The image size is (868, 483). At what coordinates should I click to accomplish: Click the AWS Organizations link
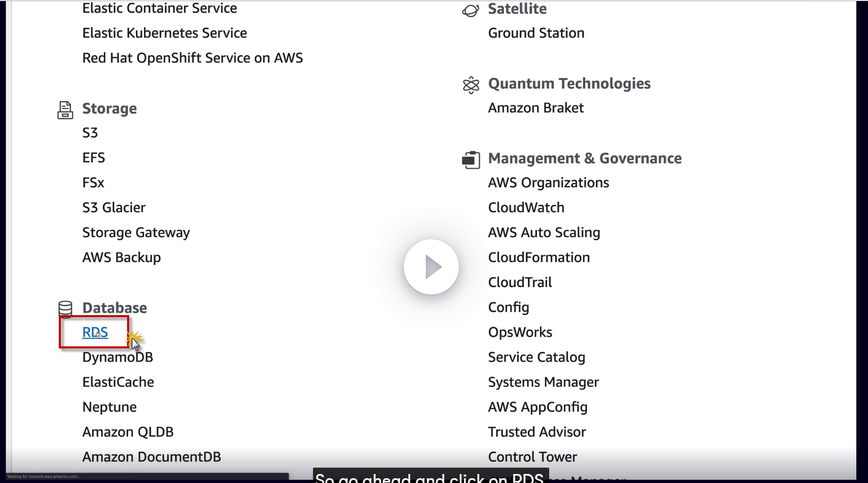coord(548,183)
